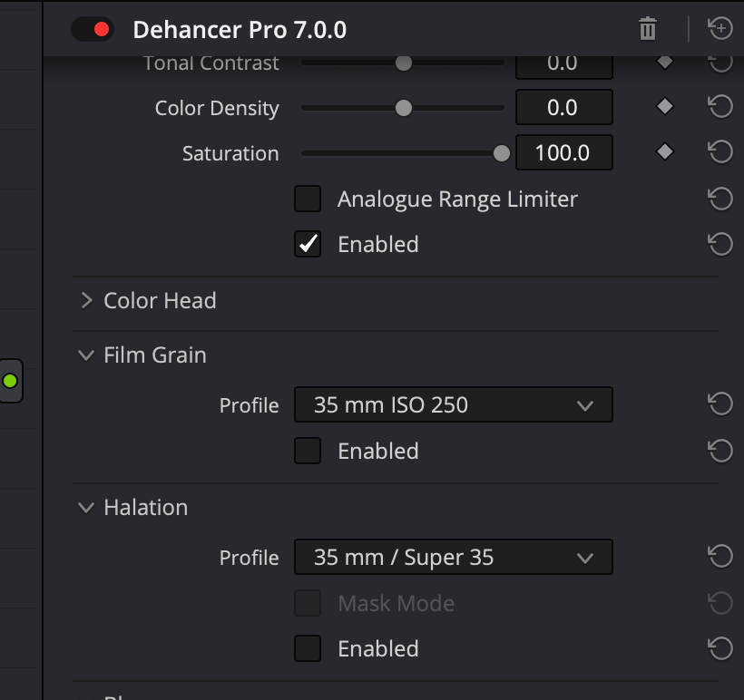Enable the Analogue Range Limiter checkbox

click(x=308, y=199)
